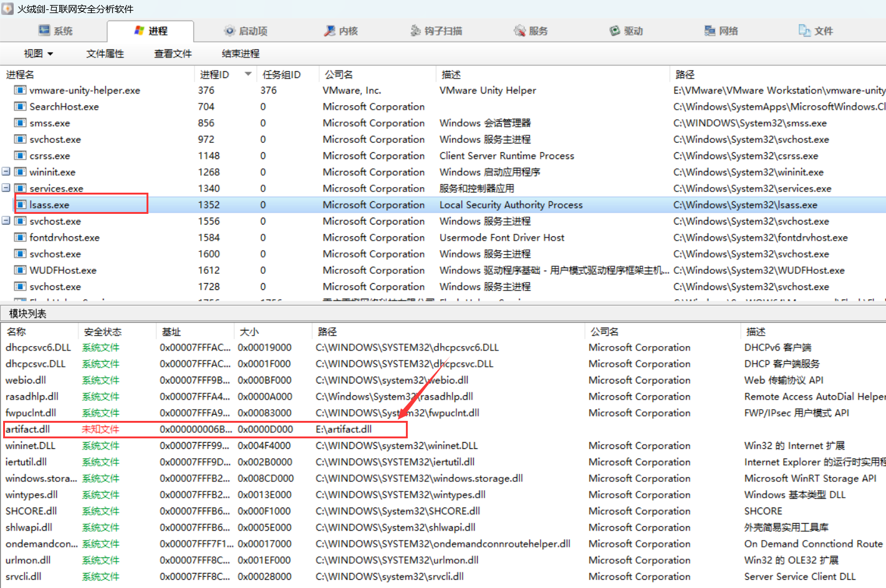The image size is (886, 588).
Task: Select the shlwapi.dll module
Action: point(29,528)
